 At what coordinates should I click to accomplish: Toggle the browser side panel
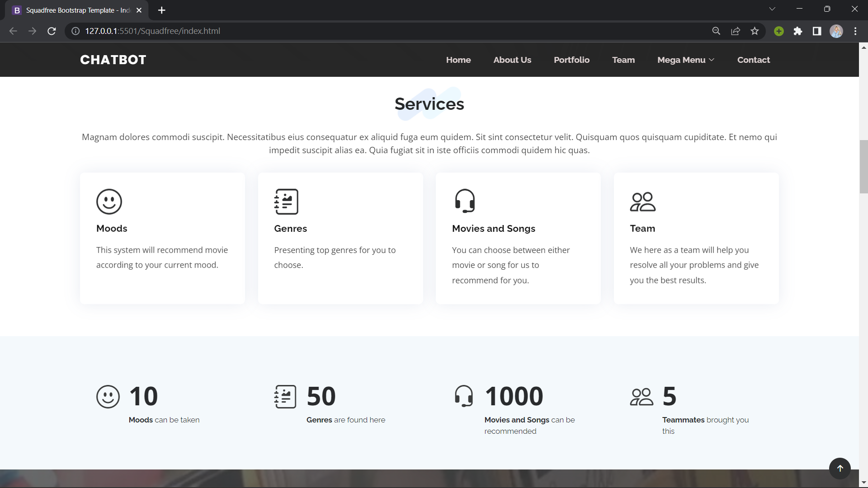click(817, 31)
